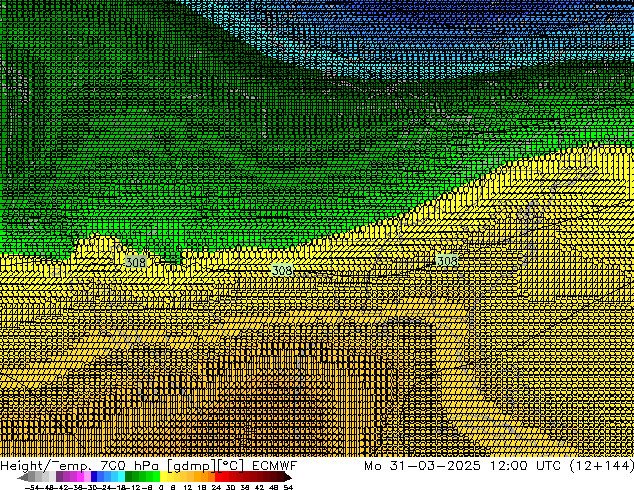634x490 pixels.
Task: Click the rightmost 308 contour label
Action: click(x=447, y=261)
